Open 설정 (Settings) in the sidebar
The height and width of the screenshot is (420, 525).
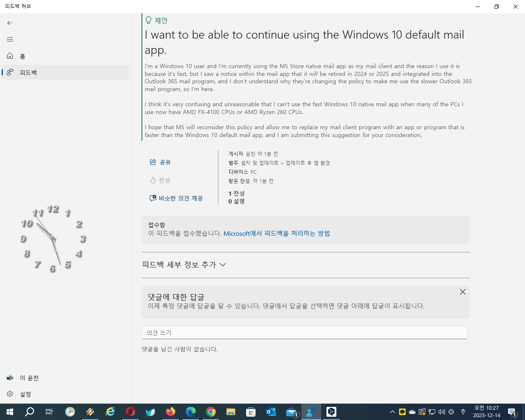tap(66, 394)
